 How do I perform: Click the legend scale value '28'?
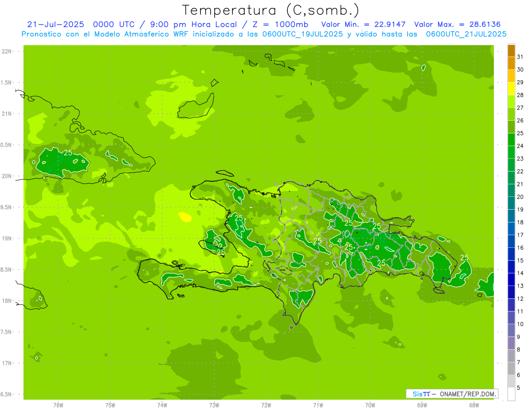tap(520, 95)
